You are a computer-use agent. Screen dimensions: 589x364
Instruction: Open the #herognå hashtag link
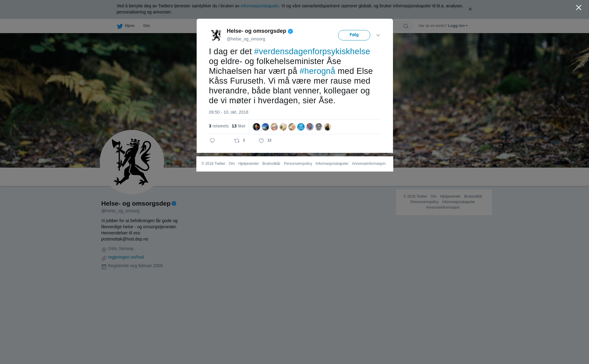point(317,71)
